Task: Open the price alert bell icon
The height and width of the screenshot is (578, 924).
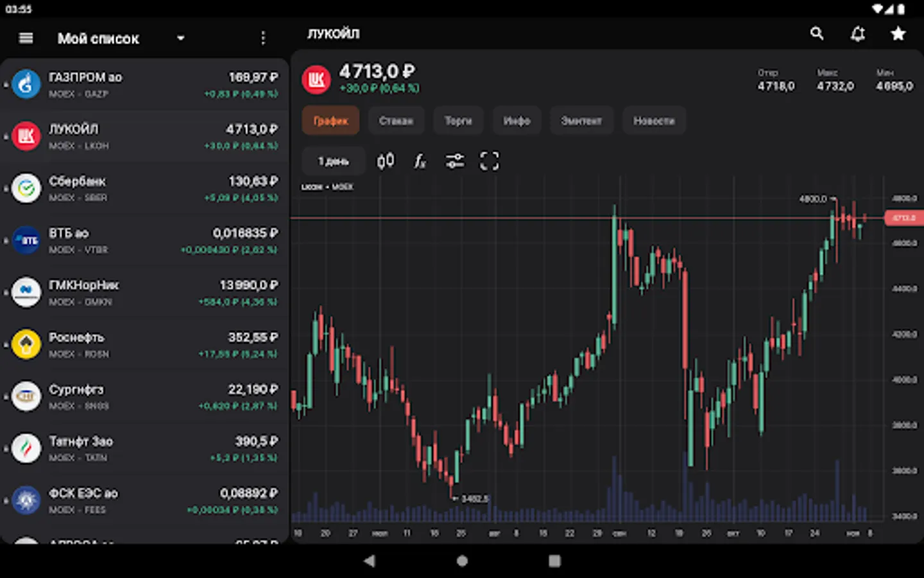Action: [858, 33]
